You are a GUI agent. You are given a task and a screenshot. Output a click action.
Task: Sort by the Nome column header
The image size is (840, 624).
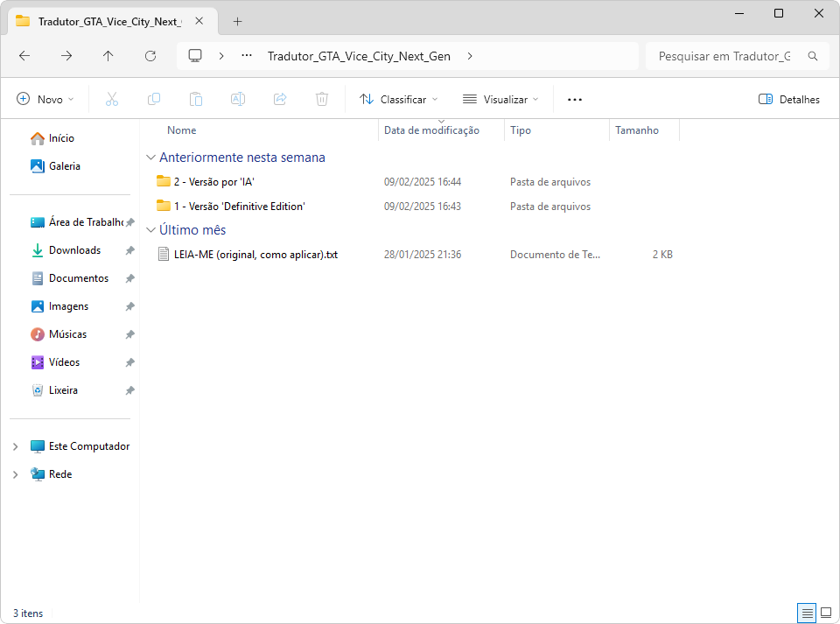click(182, 130)
